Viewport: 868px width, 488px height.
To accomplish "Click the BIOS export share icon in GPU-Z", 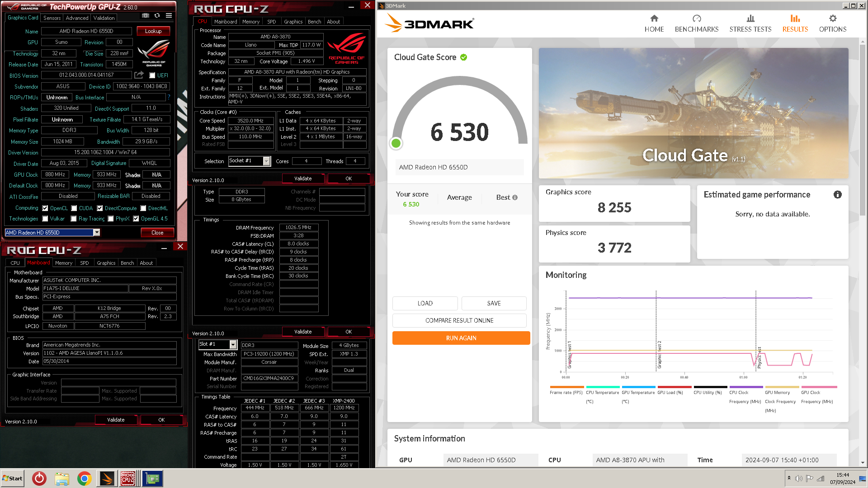I will click(139, 75).
